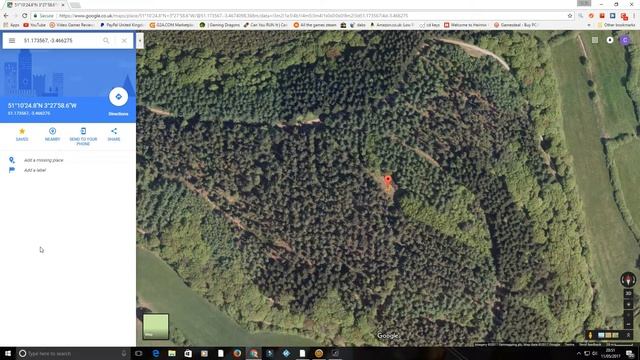This screenshot has height=360, width=640.
Task: Open Directions to the dropped pin
Action: [118, 97]
